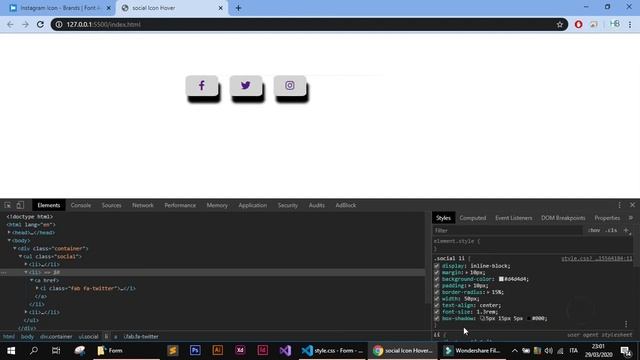This screenshot has width=640, height=360.
Task: Collapse the div class container node
Action: click(x=15, y=248)
